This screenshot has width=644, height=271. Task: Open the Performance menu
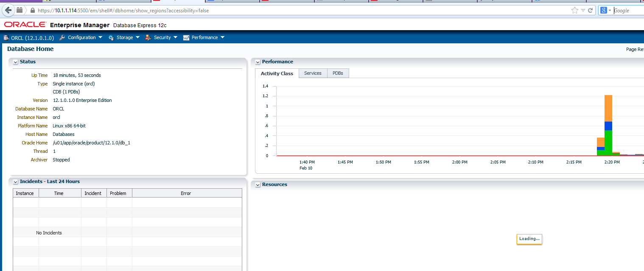coord(208,37)
